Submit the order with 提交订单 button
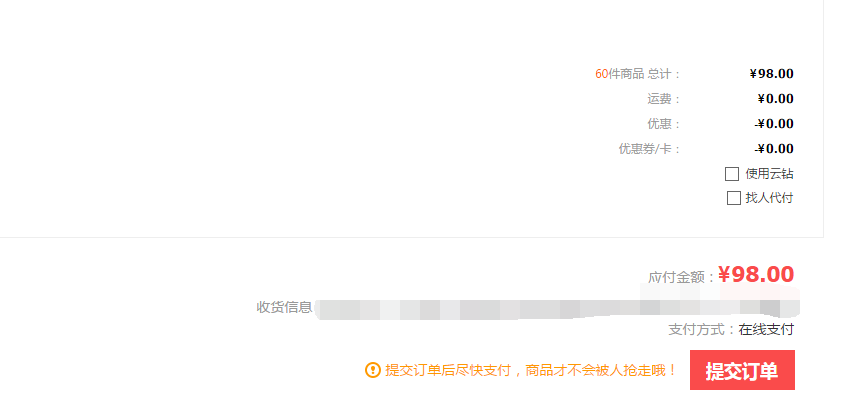The height and width of the screenshot is (410, 843). pyautogui.click(x=742, y=370)
